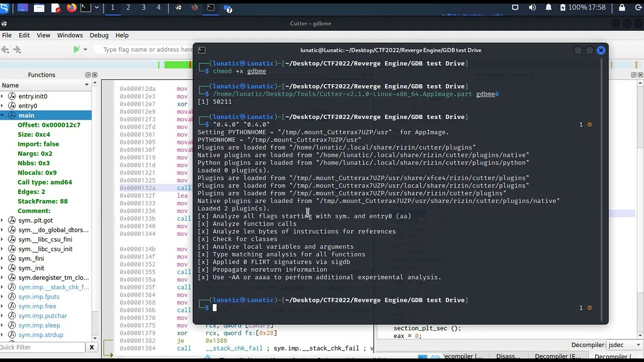The width and height of the screenshot is (644, 362).
Task: Select the main function row
Action: (46, 115)
